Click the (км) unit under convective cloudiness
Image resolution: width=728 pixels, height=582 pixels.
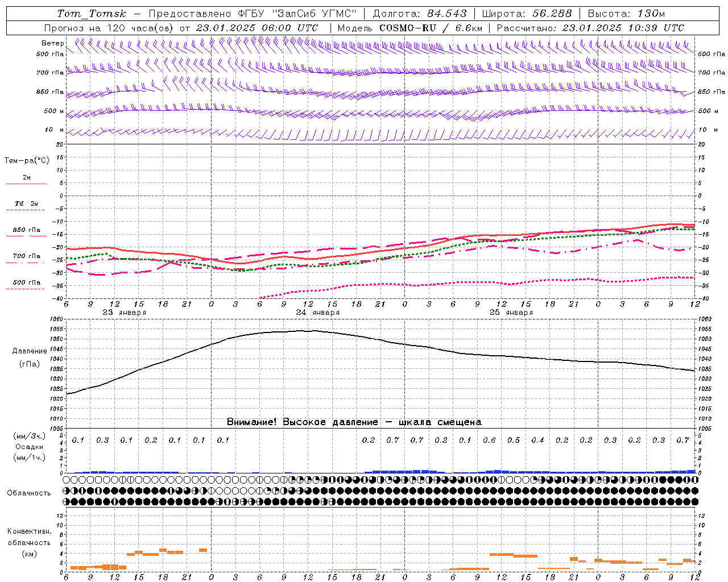(x=29, y=553)
